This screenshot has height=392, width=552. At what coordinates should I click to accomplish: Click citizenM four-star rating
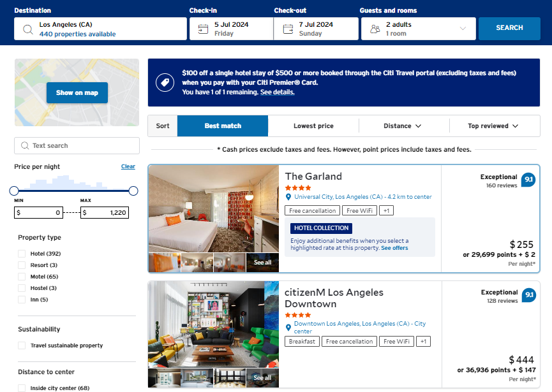298,315
